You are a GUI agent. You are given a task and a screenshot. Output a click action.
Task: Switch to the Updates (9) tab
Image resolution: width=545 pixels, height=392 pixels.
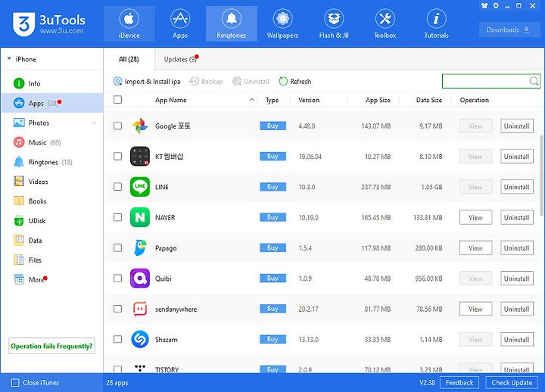(x=181, y=59)
